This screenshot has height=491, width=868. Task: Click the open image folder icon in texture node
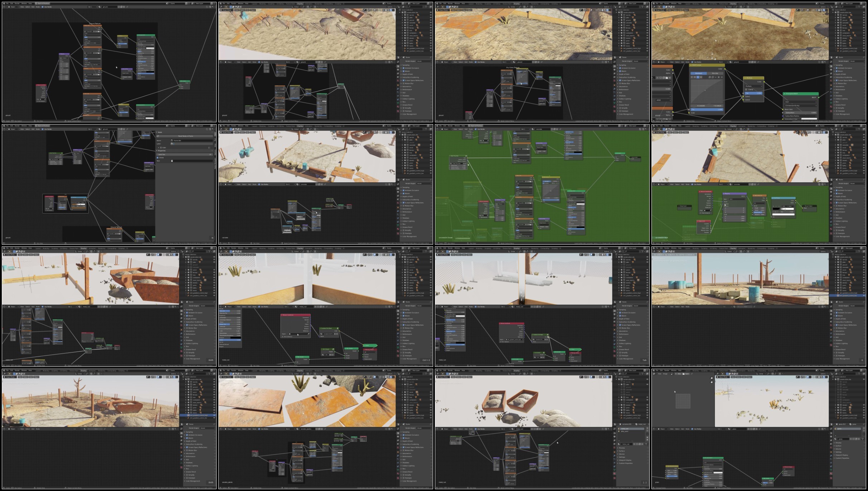(x=667, y=78)
